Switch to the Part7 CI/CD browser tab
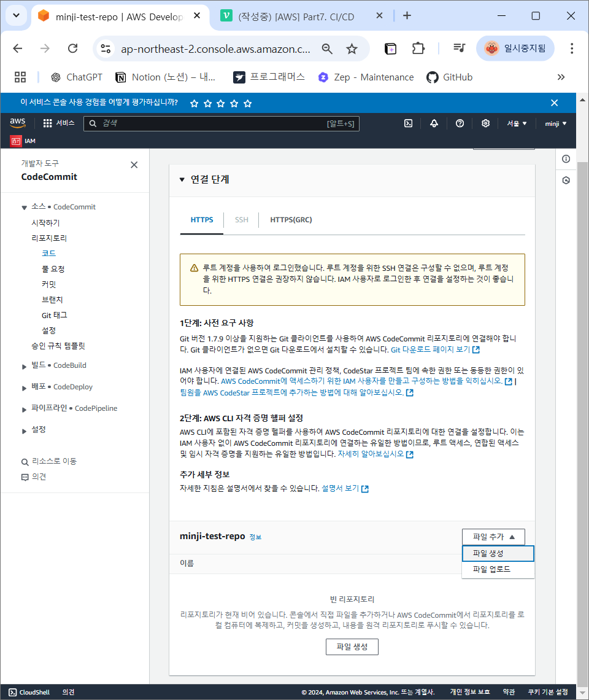Image resolution: width=589 pixels, height=700 pixels. 296,17
